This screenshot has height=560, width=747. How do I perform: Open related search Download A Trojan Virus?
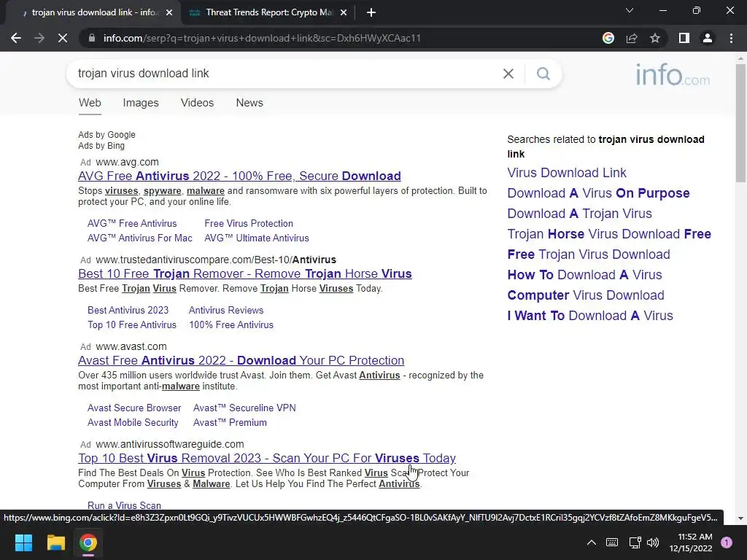(x=579, y=214)
